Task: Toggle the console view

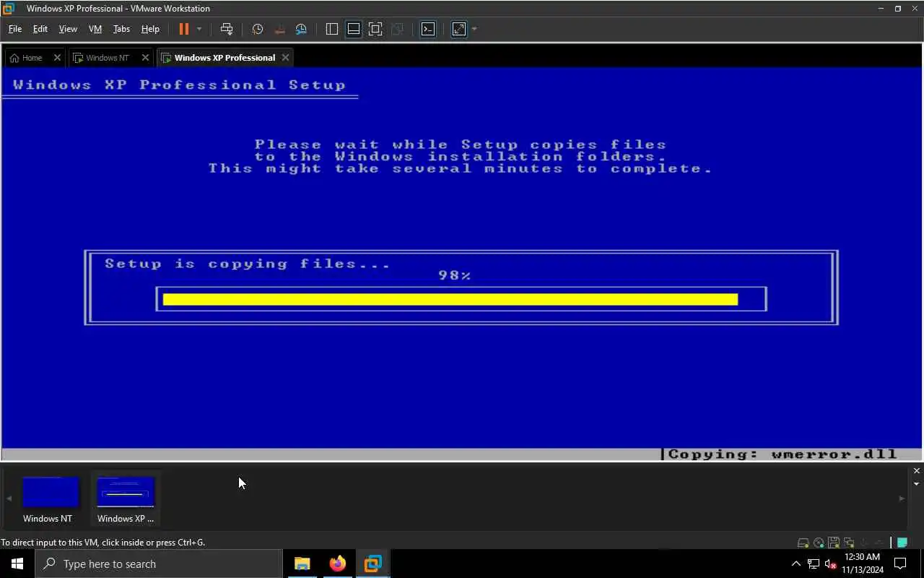Action: (428, 29)
